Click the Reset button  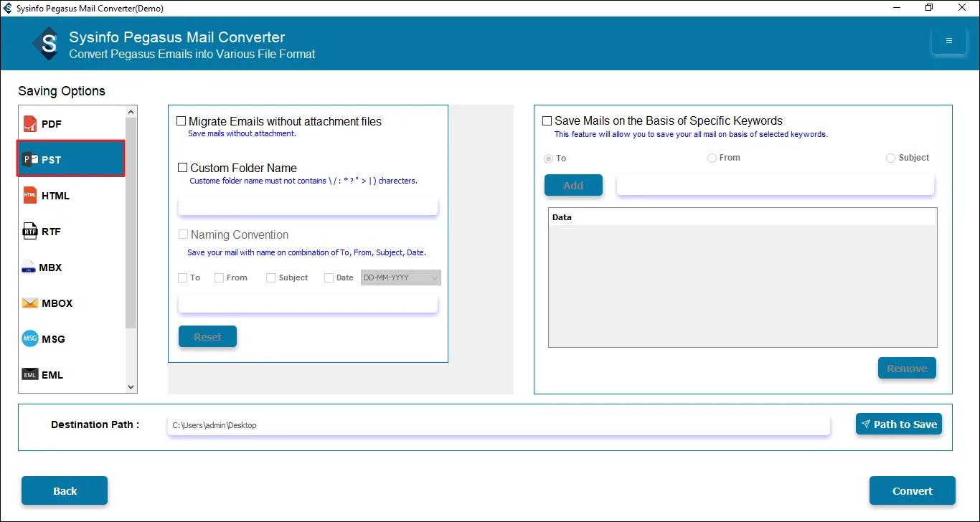tap(207, 336)
